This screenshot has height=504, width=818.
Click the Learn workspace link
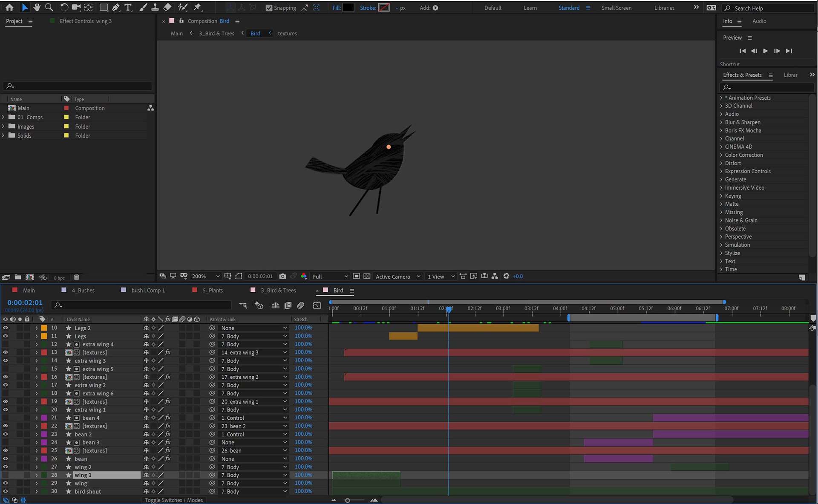(530, 8)
